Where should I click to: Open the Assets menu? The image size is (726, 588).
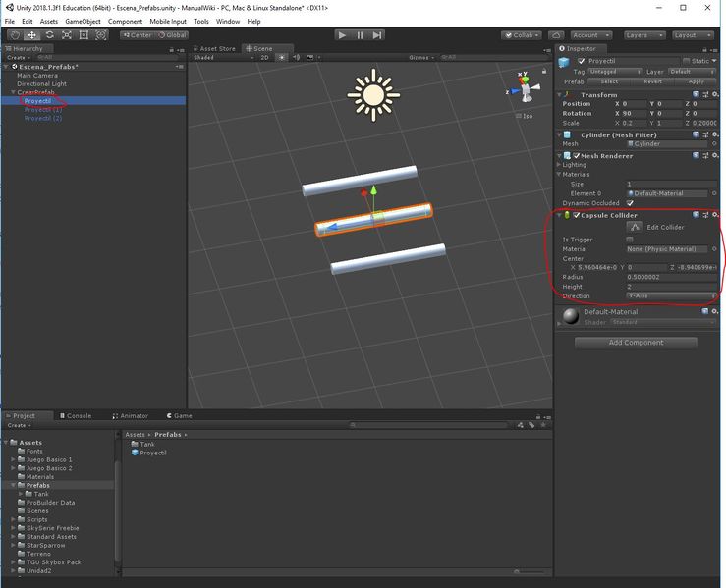(48, 22)
